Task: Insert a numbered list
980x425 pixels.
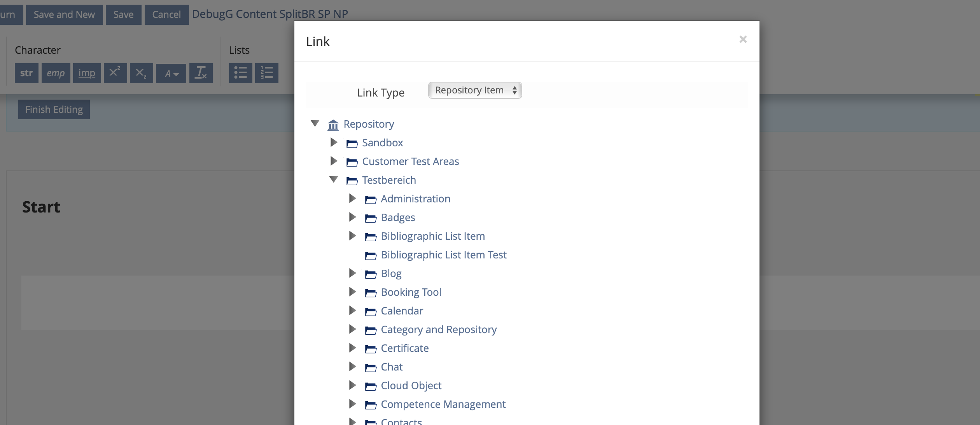Action: [x=266, y=73]
